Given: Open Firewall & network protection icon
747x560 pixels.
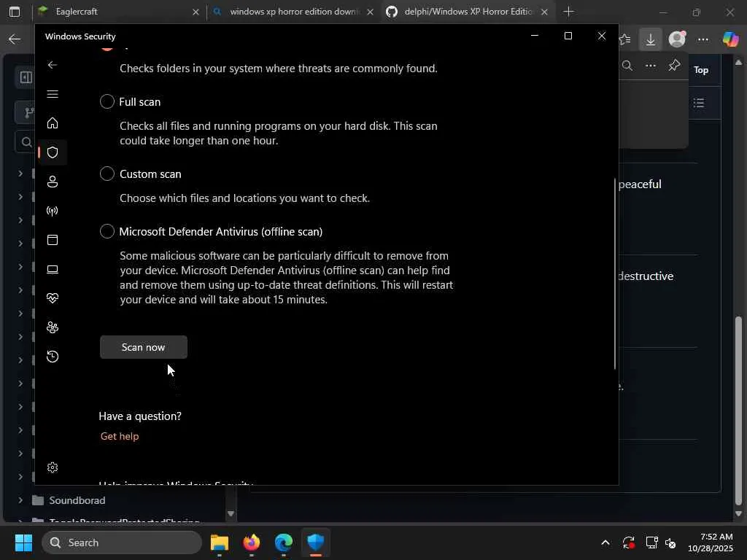Looking at the screenshot, I should click(x=53, y=211).
